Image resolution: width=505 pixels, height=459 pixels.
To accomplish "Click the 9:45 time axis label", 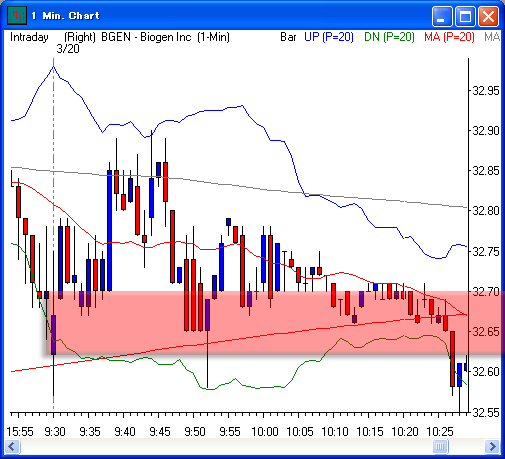I will pos(160,432).
